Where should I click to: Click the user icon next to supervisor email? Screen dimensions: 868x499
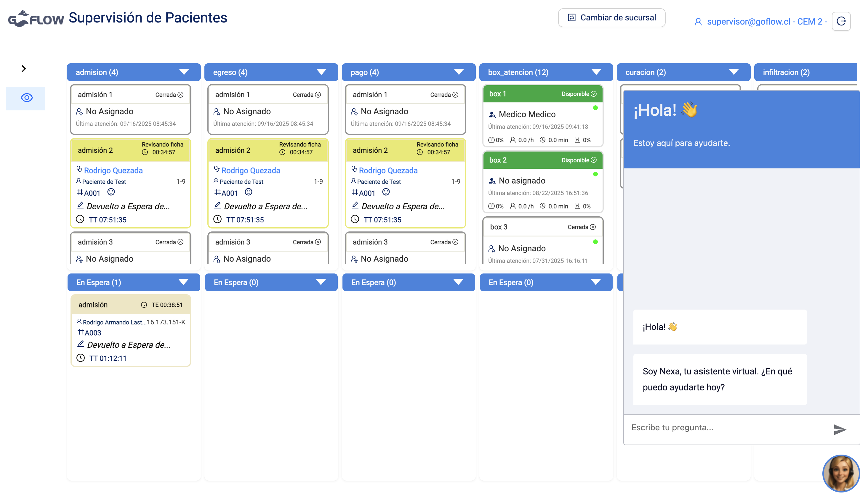tap(698, 22)
